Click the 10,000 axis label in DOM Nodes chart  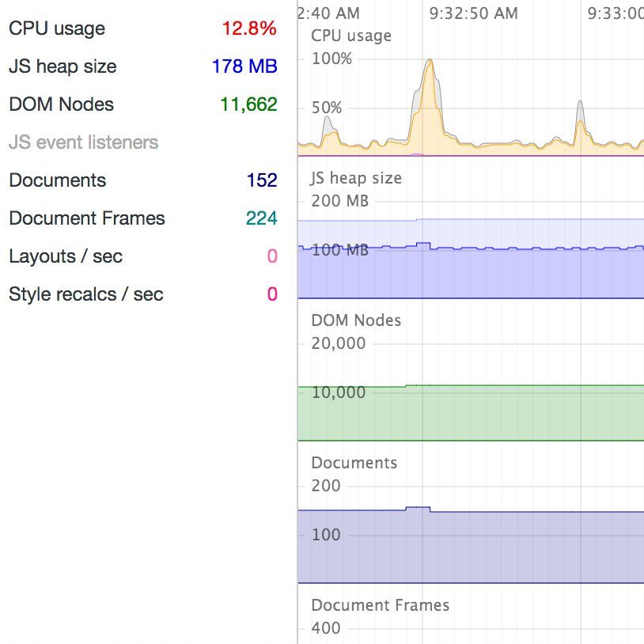point(339,392)
